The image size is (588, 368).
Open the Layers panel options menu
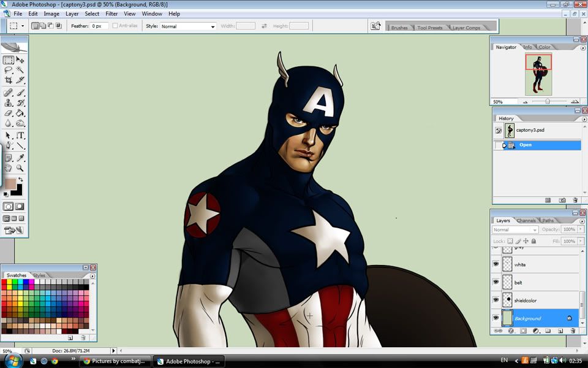click(x=582, y=221)
